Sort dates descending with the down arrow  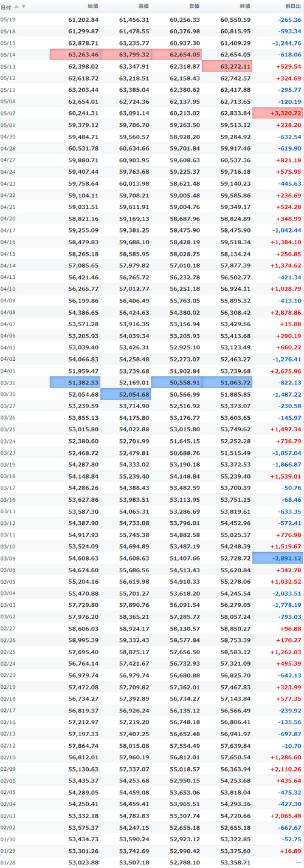[x=24, y=6]
